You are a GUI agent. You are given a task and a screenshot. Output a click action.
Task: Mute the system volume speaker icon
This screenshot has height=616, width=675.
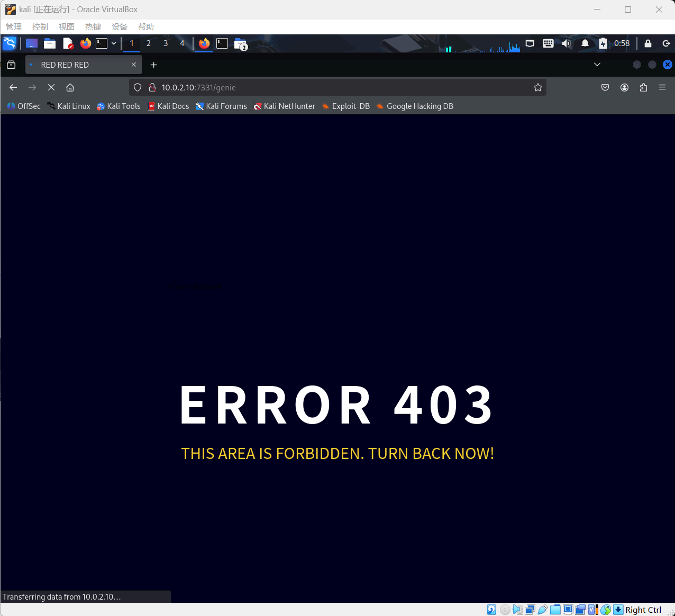point(567,43)
